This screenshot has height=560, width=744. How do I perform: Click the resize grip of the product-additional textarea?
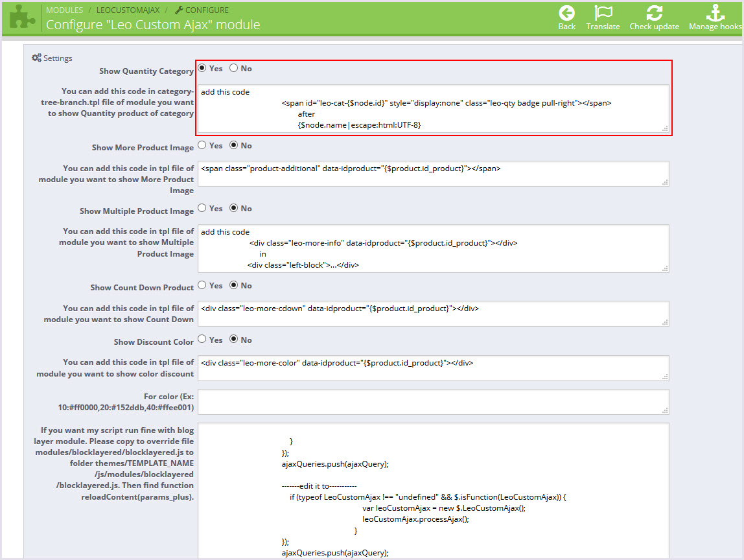pos(665,182)
